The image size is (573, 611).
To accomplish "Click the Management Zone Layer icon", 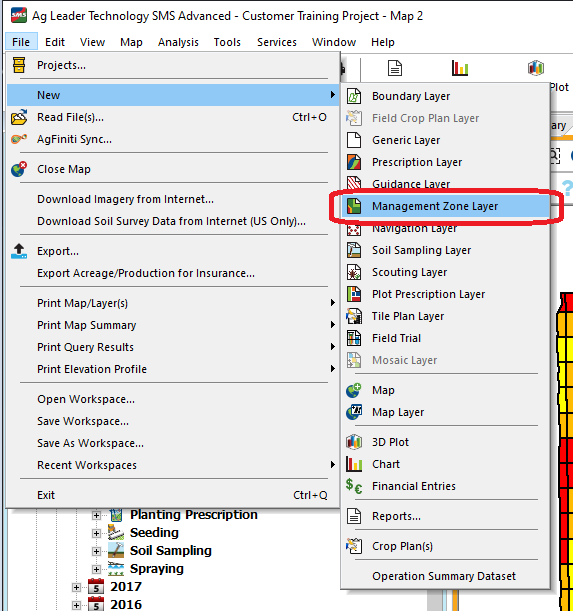I will pos(354,206).
